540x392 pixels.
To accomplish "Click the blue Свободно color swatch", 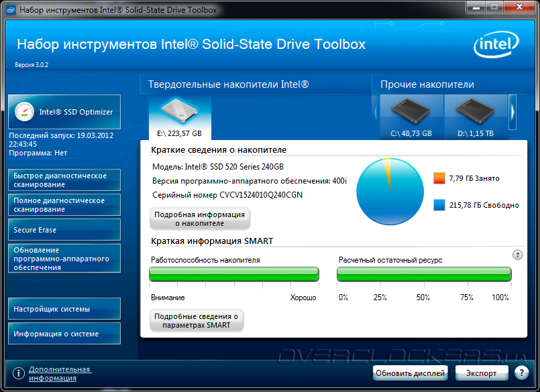I will pos(439,205).
